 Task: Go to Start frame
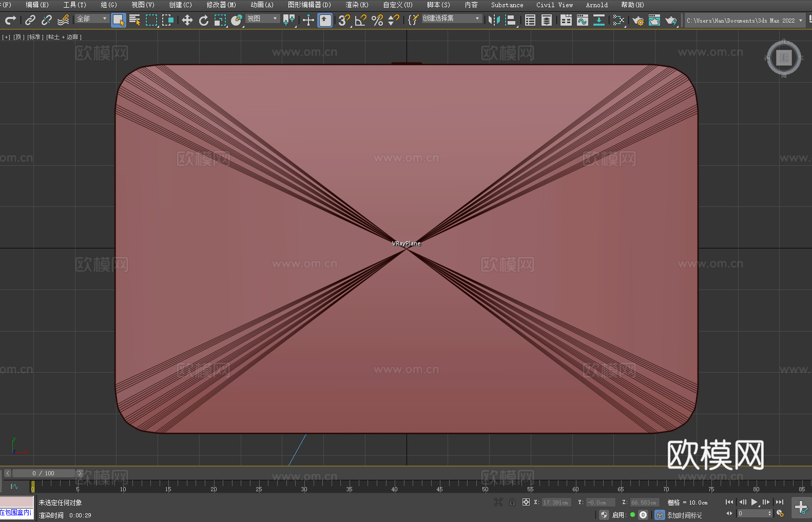tap(729, 502)
